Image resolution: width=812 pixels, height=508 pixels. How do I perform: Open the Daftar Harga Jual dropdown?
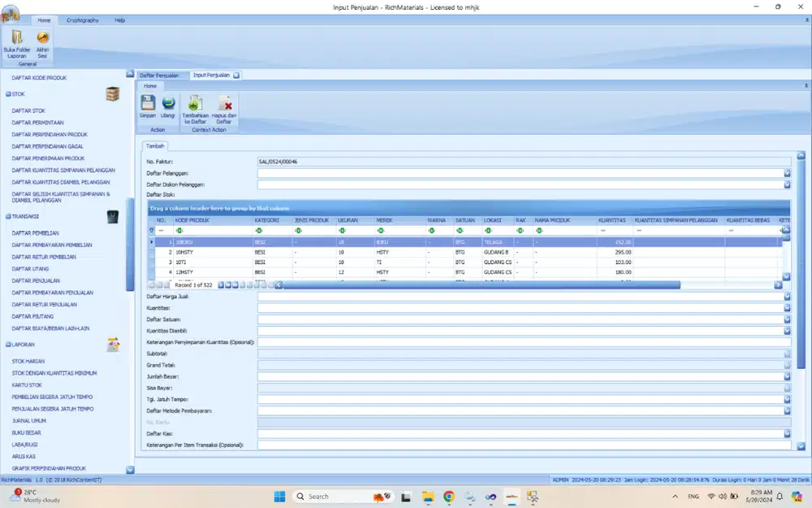[x=787, y=297]
